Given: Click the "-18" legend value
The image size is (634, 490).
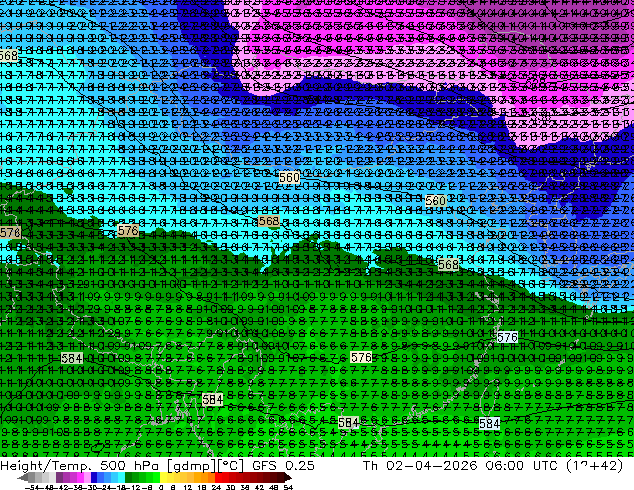Looking at the screenshot, I should click(x=120, y=488).
